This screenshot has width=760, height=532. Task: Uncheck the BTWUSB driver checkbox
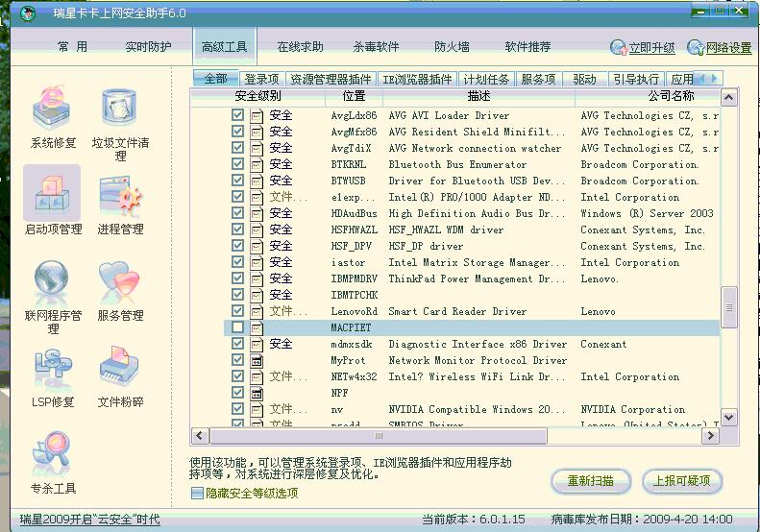tap(237, 181)
